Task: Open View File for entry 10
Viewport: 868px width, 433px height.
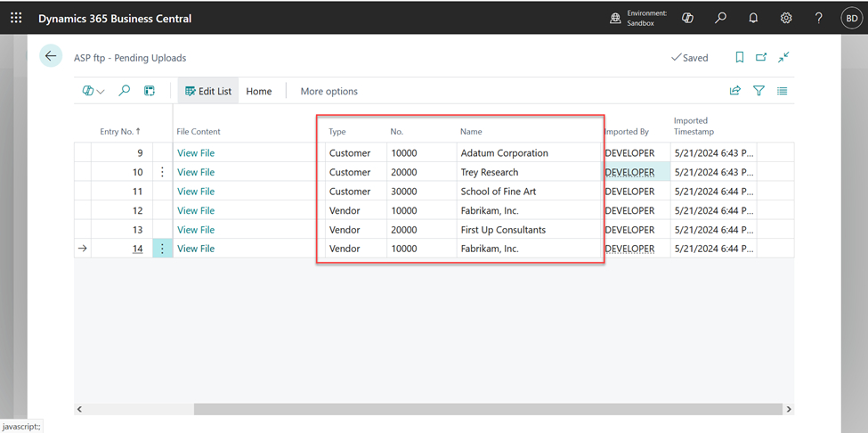Action: [x=196, y=172]
